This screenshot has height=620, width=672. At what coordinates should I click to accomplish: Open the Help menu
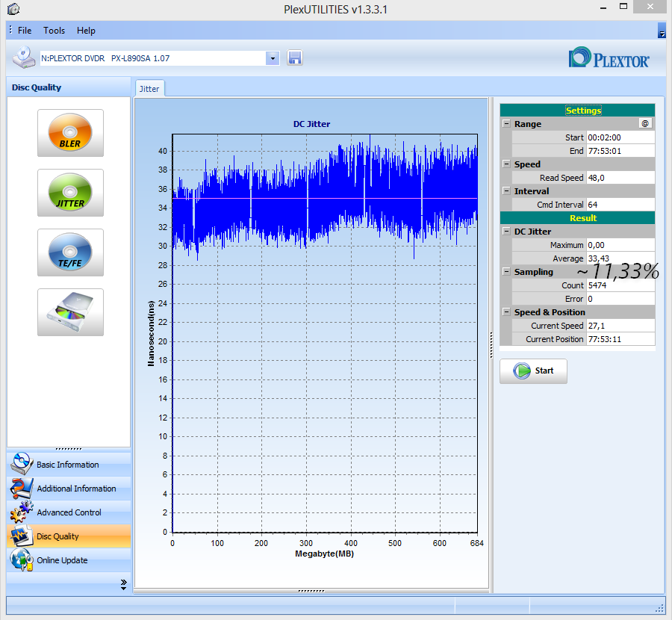pos(86,31)
